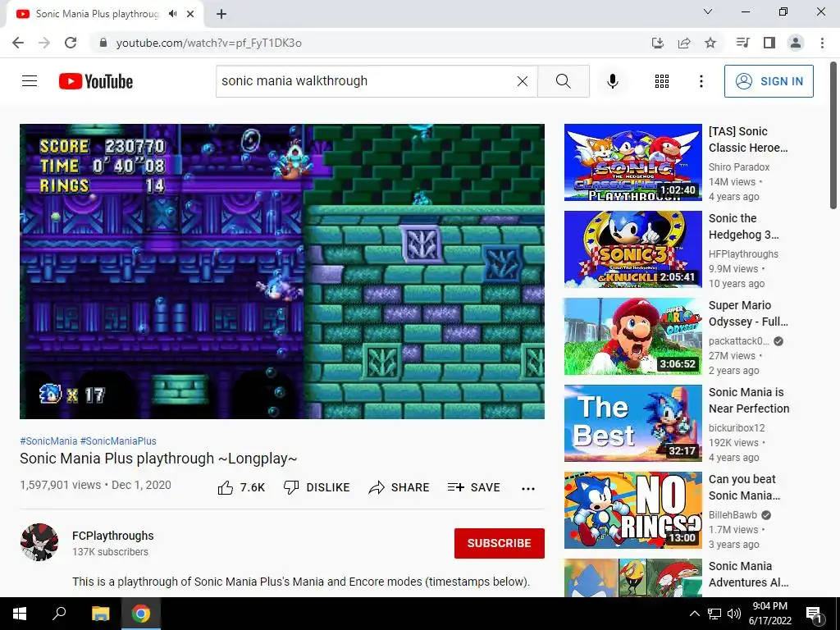Open BillehBawb channel name
The image size is (840, 630).
coord(733,515)
